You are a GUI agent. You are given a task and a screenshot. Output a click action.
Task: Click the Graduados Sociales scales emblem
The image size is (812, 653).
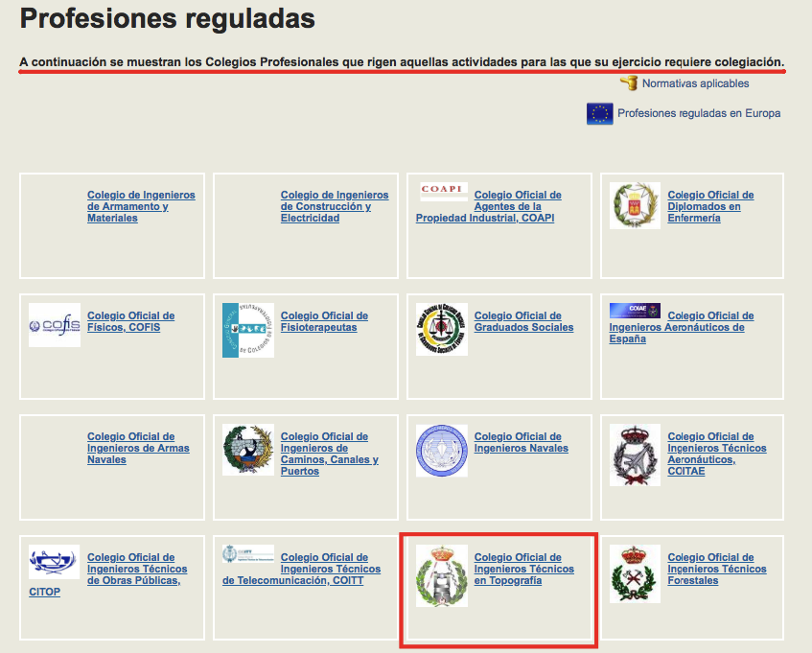tap(442, 329)
